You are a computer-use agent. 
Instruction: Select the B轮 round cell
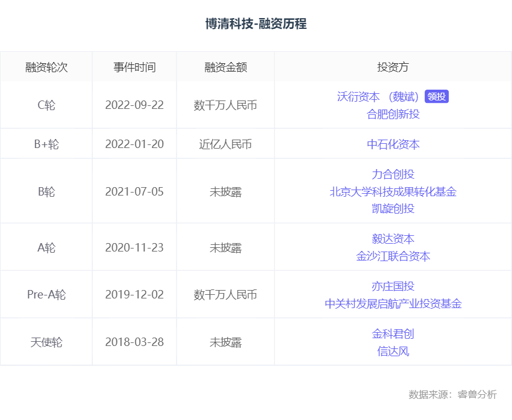coord(46,192)
